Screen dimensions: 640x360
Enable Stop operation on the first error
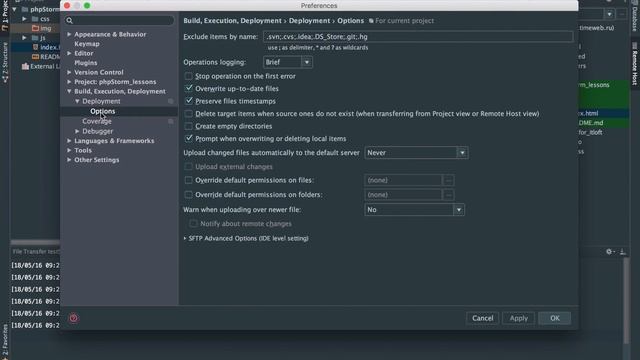(x=189, y=76)
